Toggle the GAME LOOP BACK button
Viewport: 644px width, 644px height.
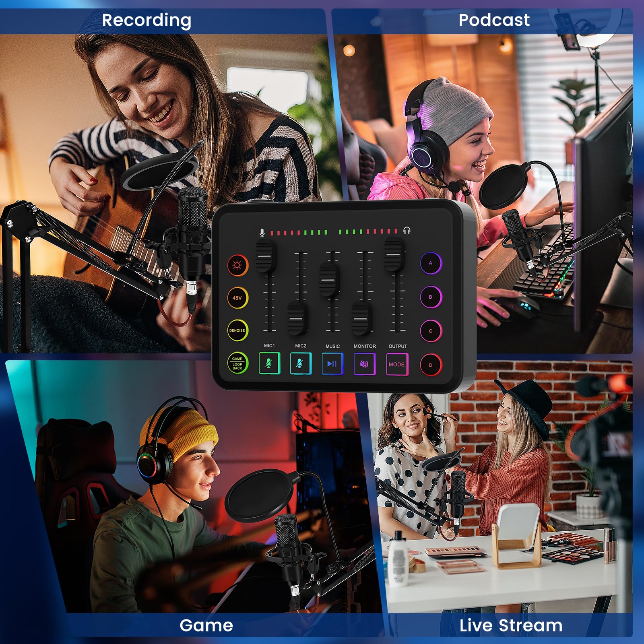[237, 363]
